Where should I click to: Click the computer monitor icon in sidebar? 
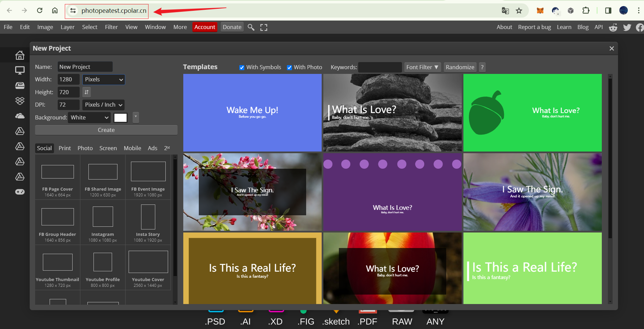(20, 70)
